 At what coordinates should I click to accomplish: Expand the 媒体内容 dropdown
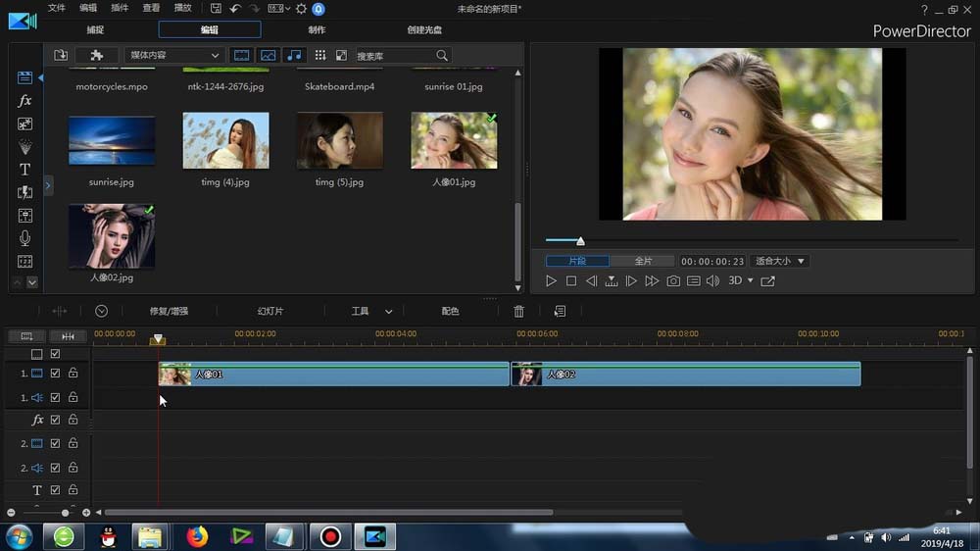pos(174,56)
